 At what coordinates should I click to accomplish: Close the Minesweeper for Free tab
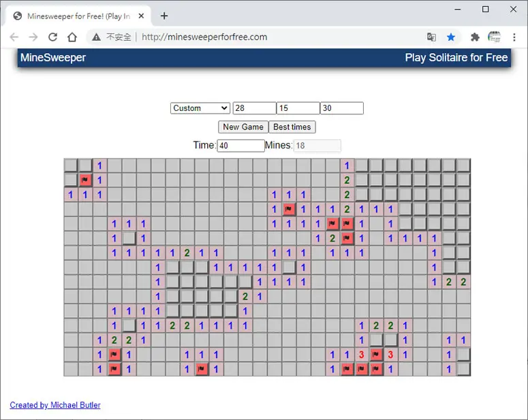click(141, 16)
